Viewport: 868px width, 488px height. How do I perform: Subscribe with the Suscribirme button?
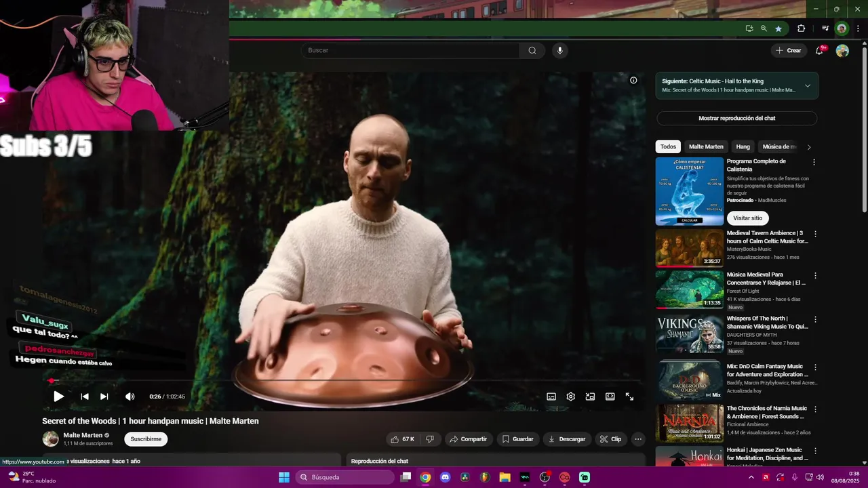click(x=146, y=439)
